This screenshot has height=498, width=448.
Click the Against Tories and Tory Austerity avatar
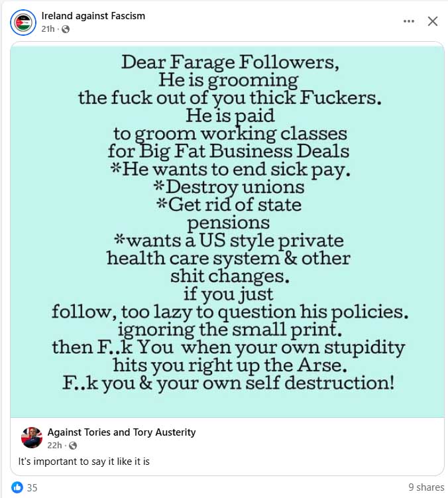pos(30,438)
